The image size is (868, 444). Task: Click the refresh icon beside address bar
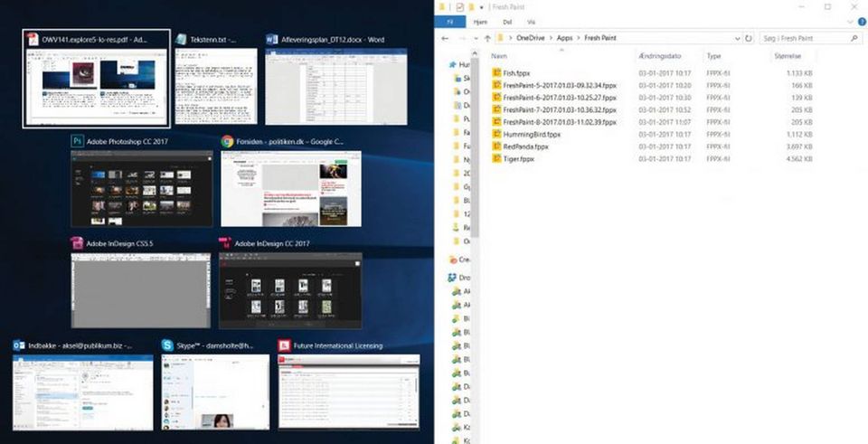tap(749, 39)
